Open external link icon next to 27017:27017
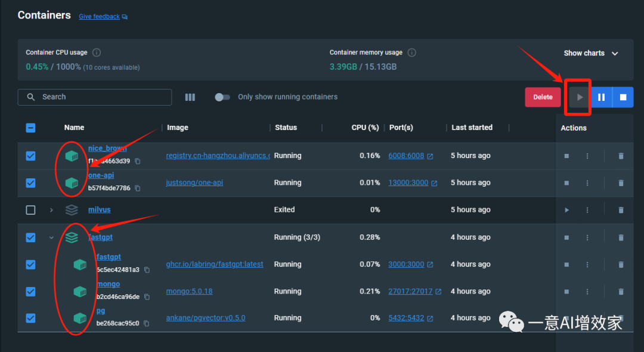The width and height of the screenshot is (644, 352). 438,292
